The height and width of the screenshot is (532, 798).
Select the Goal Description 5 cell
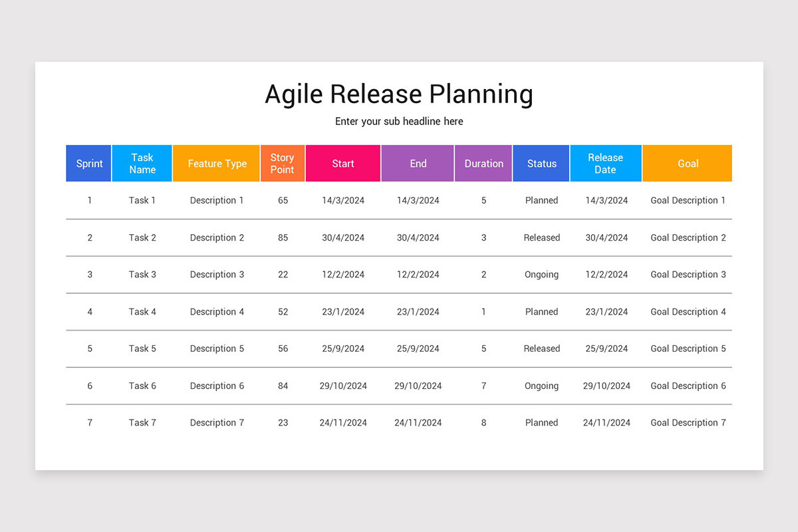(x=688, y=348)
